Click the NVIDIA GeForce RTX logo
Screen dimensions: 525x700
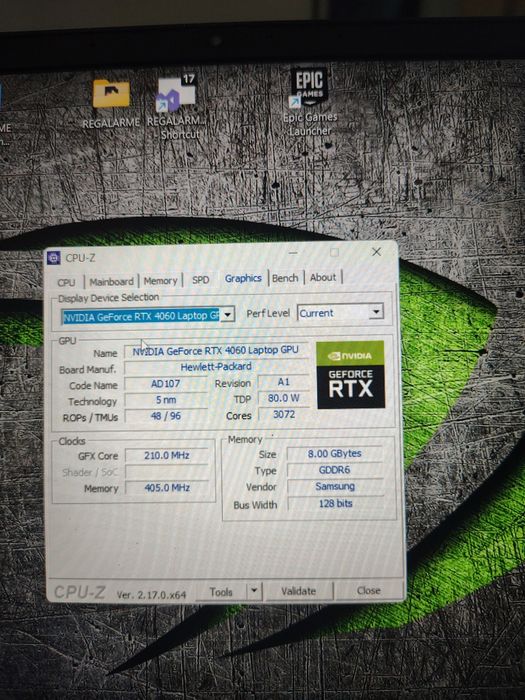(x=350, y=375)
